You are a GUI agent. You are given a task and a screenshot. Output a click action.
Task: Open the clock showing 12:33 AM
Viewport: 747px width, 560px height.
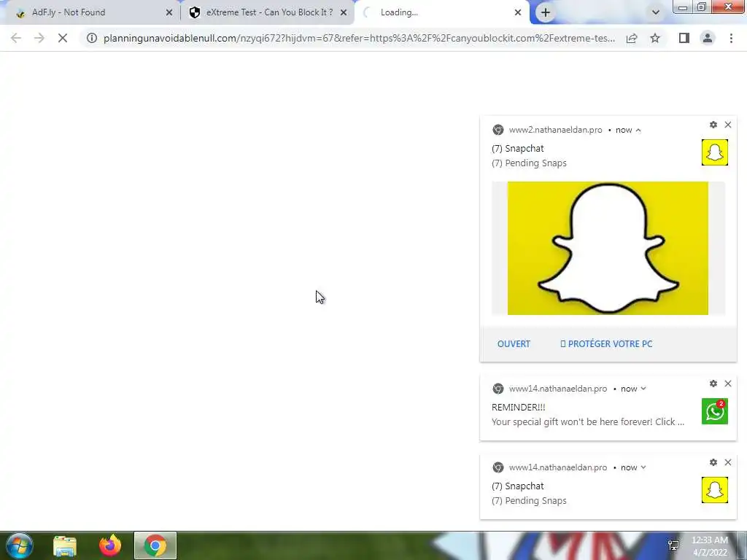(x=709, y=546)
